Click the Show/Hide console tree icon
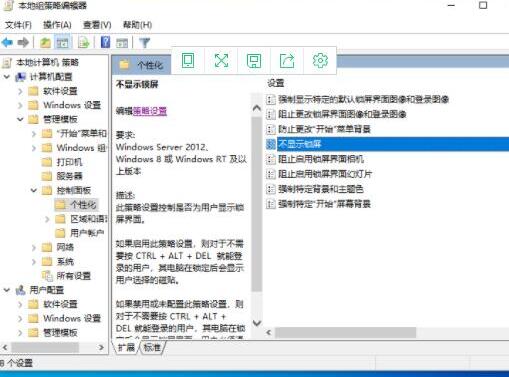 tap(62, 43)
